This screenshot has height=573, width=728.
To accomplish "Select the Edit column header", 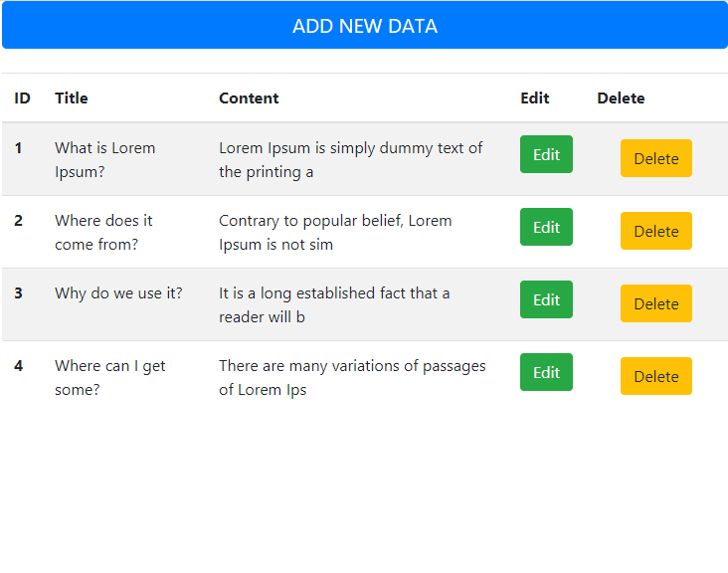I will pyautogui.click(x=534, y=97).
